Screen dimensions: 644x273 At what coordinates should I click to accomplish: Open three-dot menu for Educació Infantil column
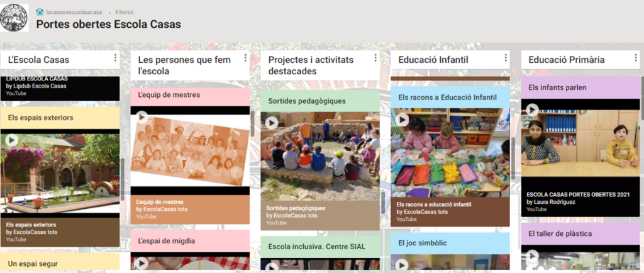click(505, 58)
